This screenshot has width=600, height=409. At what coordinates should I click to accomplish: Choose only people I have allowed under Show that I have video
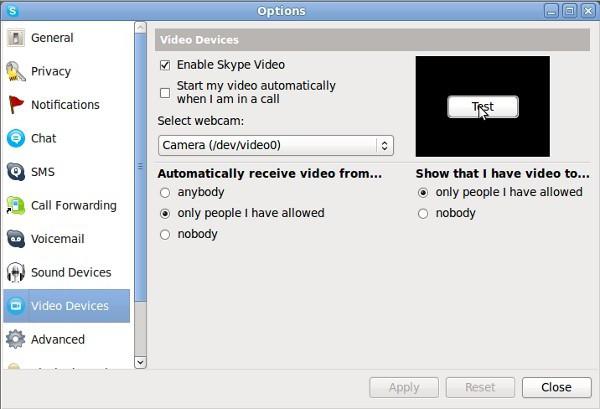point(423,192)
